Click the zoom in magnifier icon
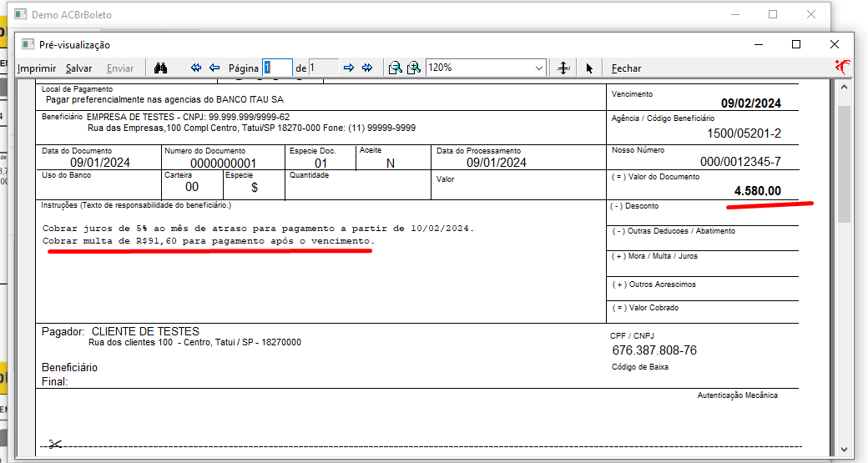 click(x=414, y=68)
